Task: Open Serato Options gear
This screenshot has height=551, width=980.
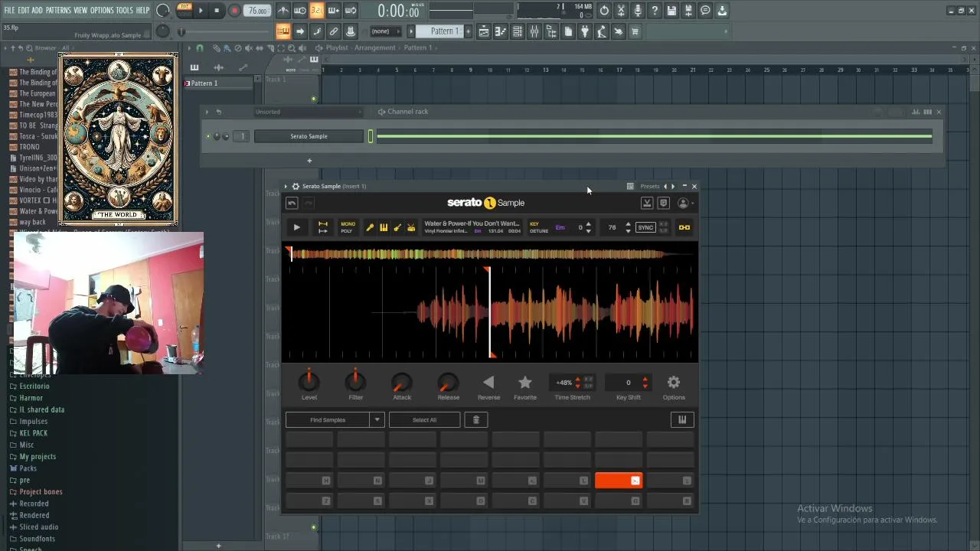Action: point(674,382)
